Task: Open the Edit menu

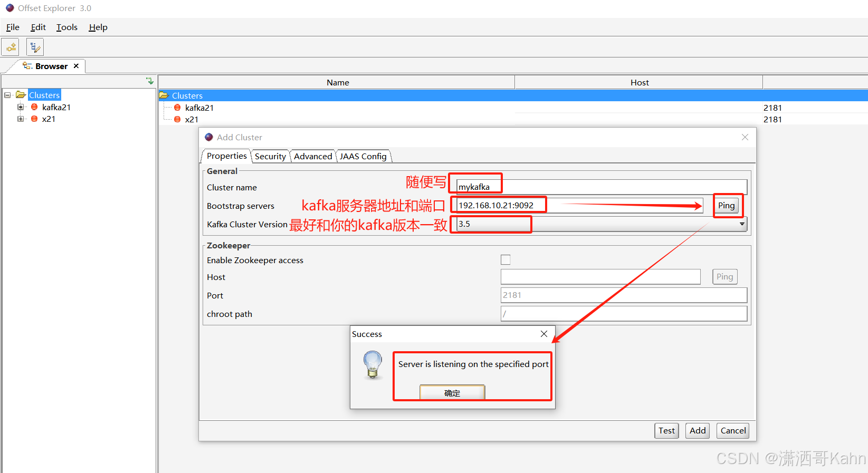Action: coord(38,27)
